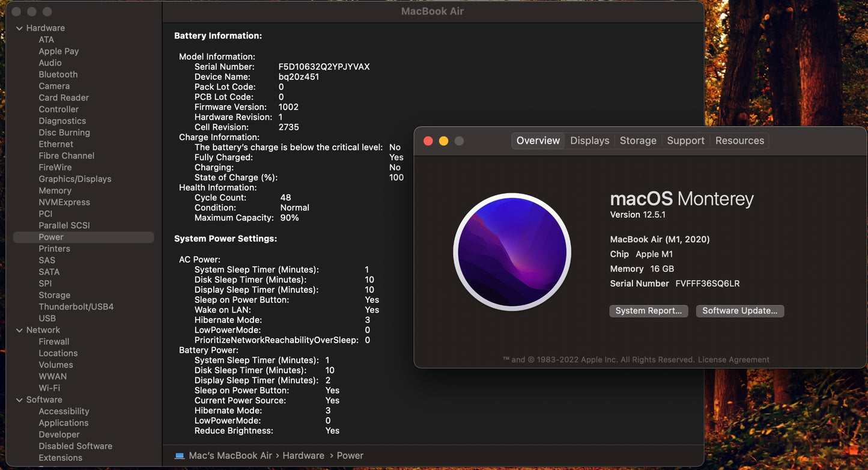Image resolution: width=868 pixels, height=470 pixels.
Task: Click the macOS Monterey logo image
Action: click(x=512, y=252)
